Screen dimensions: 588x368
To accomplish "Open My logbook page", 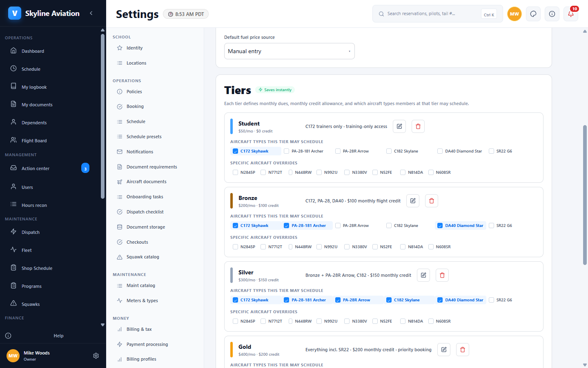I will [x=50, y=87].
